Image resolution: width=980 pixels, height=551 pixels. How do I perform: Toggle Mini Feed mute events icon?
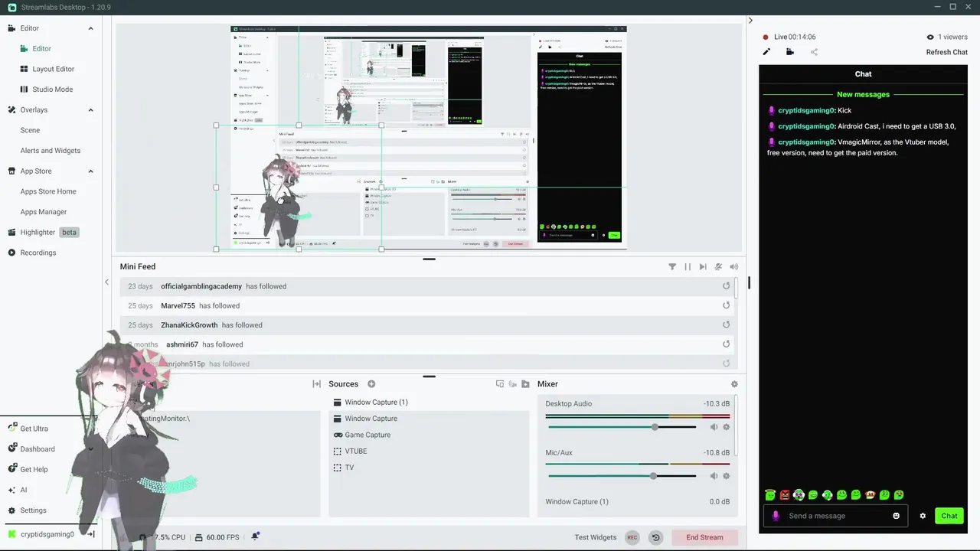(x=718, y=267)
